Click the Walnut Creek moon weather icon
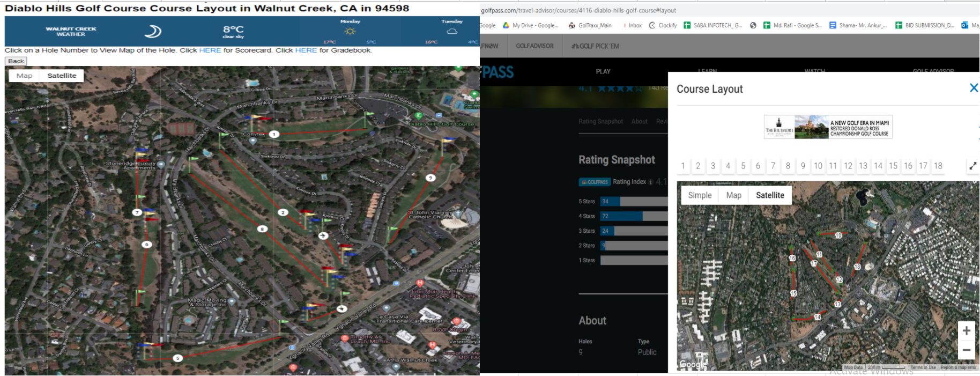Screen dimensions: 980x376 (x=153, y=31)
